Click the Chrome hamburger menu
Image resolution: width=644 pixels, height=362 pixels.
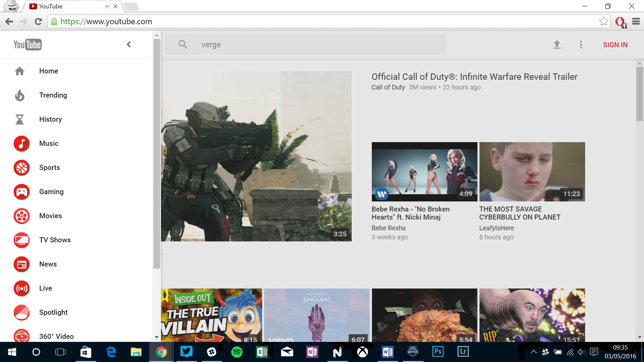(636, 21)
